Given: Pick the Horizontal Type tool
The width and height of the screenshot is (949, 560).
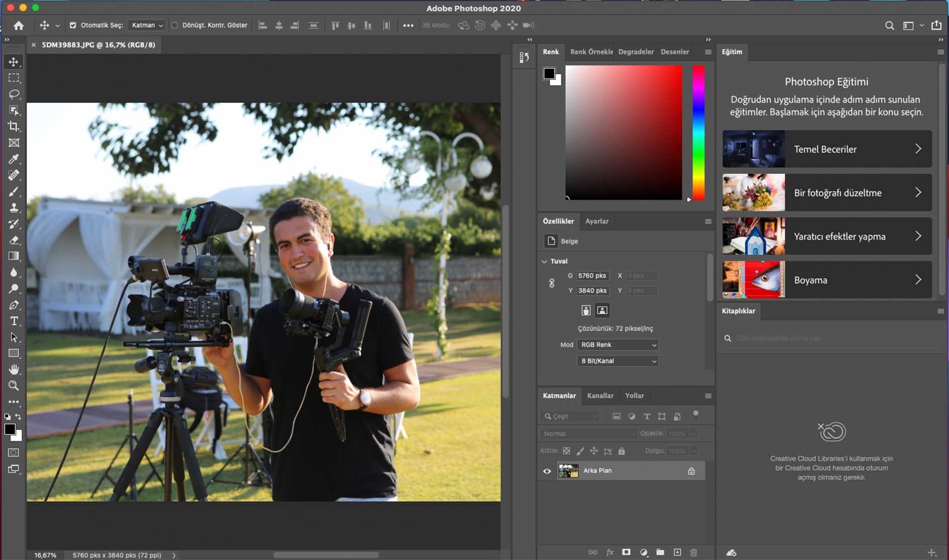Looking at the screenshot, I should [14, 321].
